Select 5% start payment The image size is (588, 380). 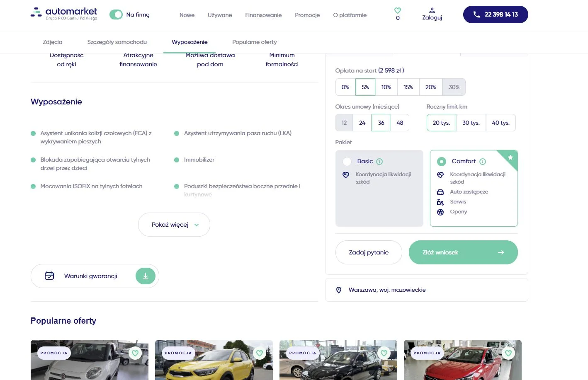365,87
